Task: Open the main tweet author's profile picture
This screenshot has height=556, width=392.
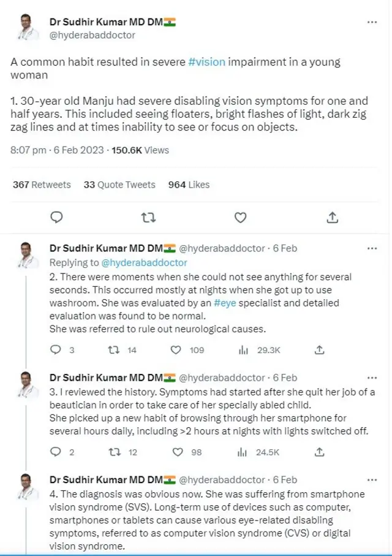Action: pos(25,28)
